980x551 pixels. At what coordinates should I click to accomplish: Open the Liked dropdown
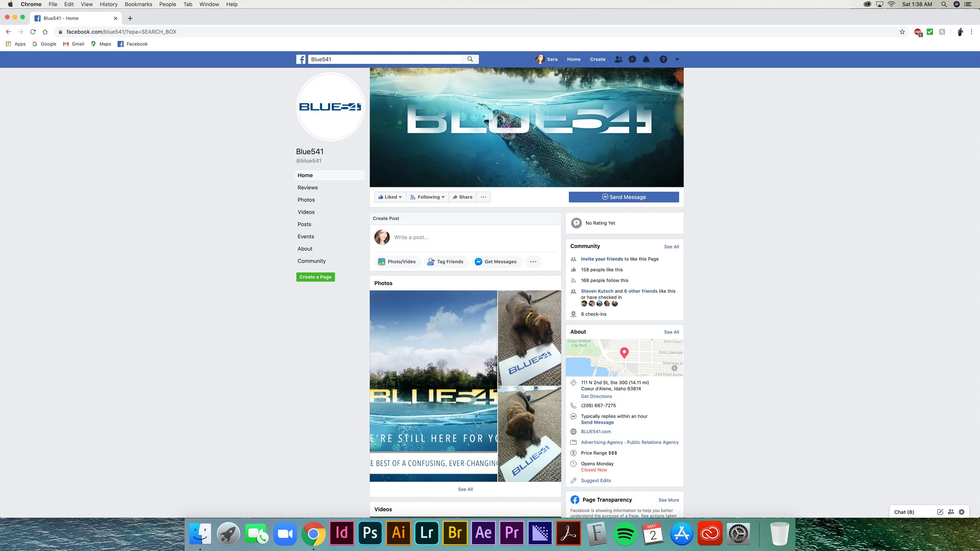[390, 197]
